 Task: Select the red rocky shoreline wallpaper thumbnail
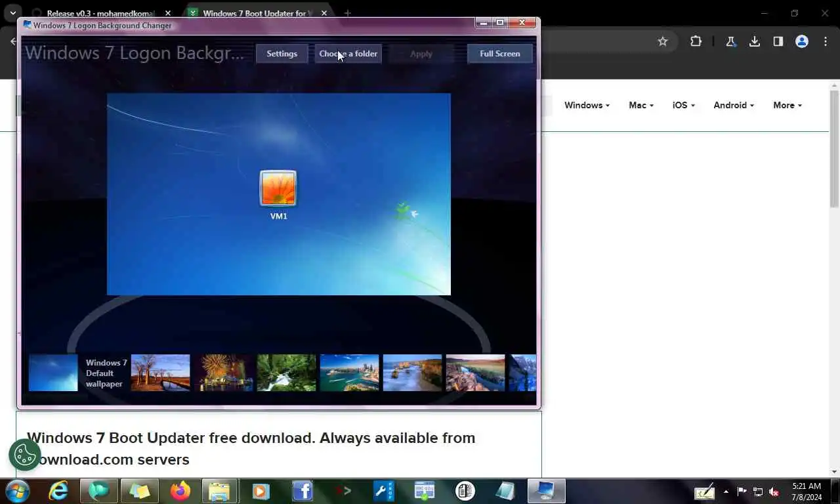475,373
